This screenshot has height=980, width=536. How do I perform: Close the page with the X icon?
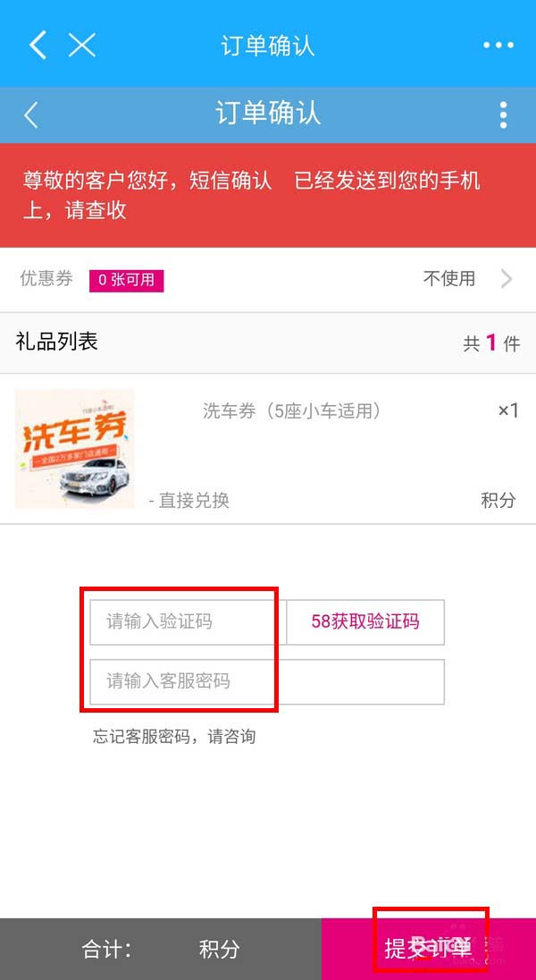point(81,45)
